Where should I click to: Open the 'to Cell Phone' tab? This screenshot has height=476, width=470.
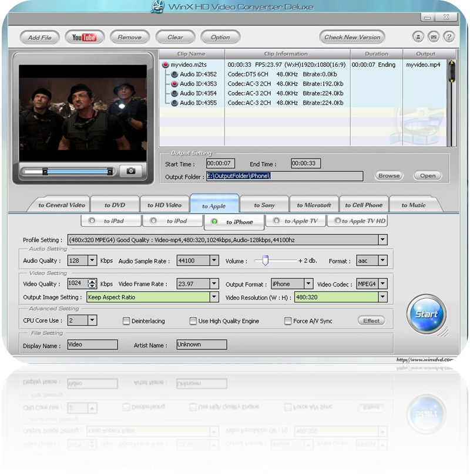pos(364,205)
